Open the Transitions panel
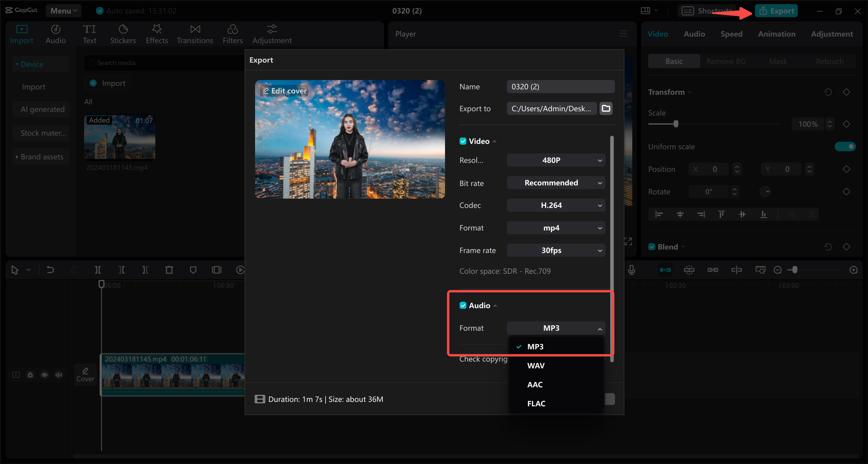 tap(195, 34)
